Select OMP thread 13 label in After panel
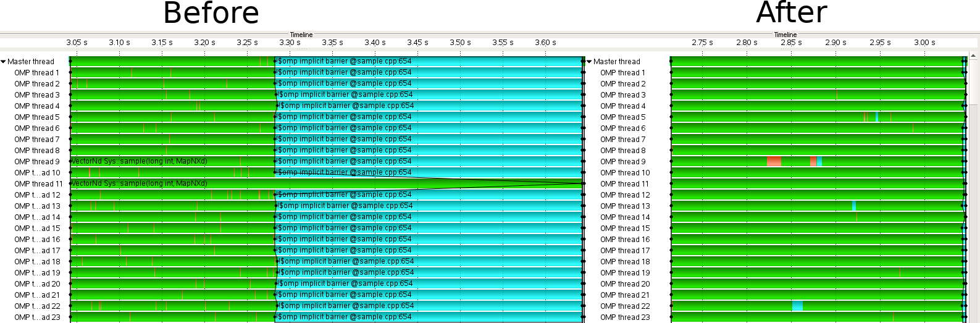Viewport: 980px width, 323px height. [625, 206]
